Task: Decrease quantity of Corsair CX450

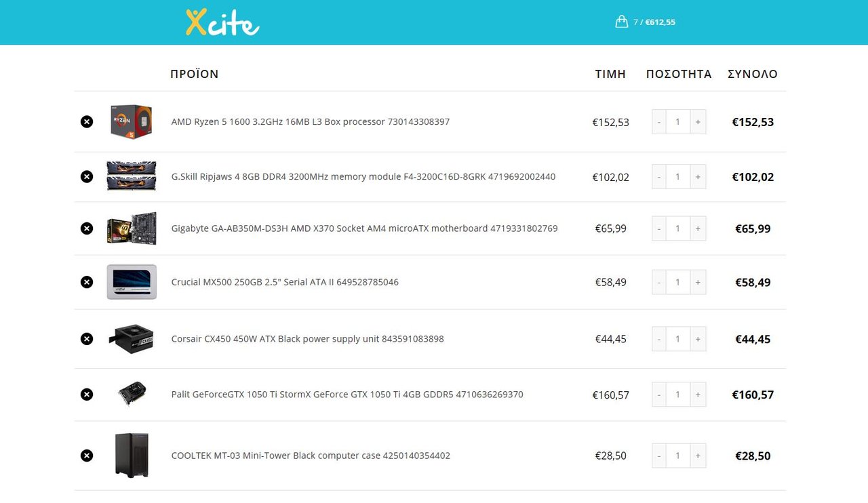Action: click(659, 339)
